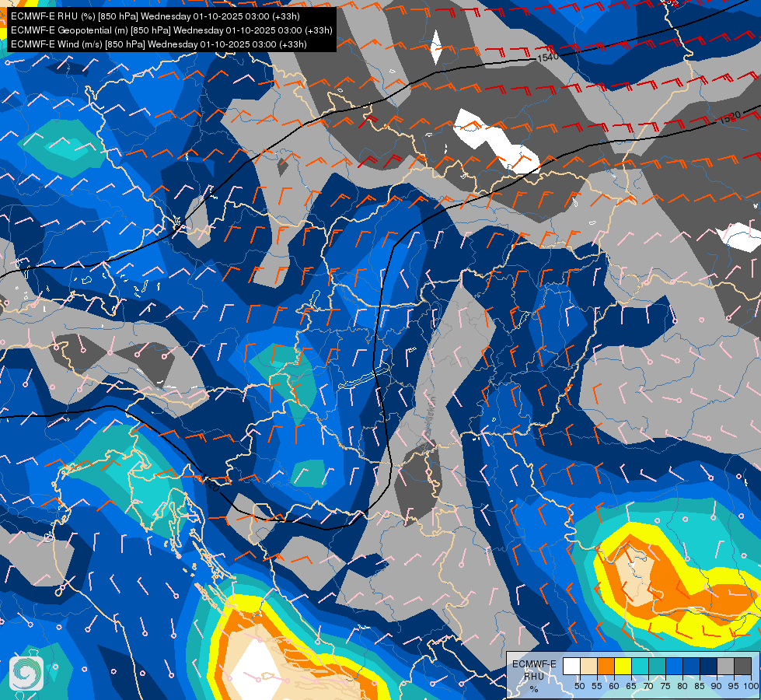Select the medium blue legend swatch for 80-85%

tap(691, 666)
